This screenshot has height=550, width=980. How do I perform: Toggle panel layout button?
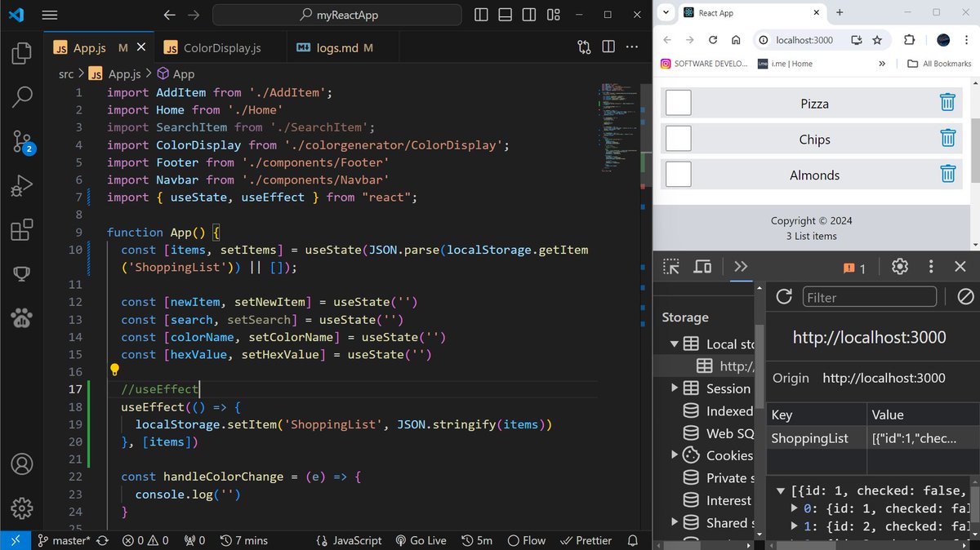click(506, 15)
